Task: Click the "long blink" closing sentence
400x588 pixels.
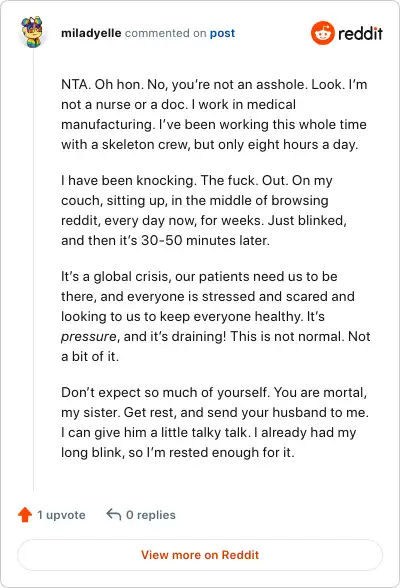Action: [x=178, y=452]
